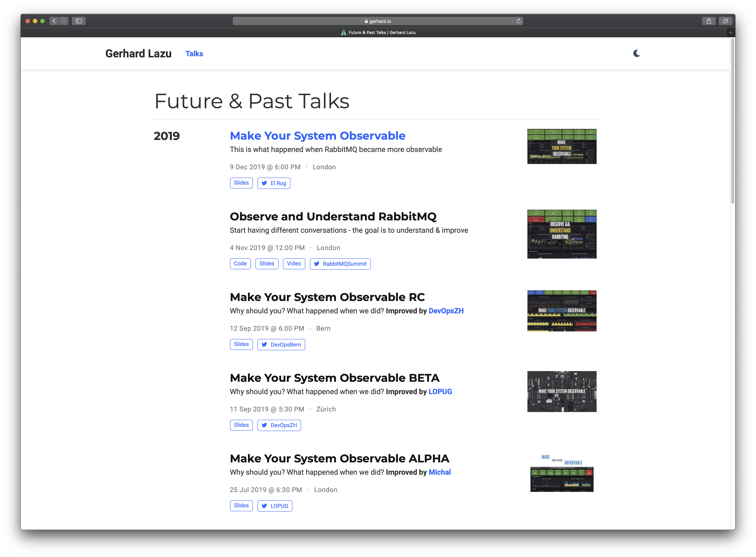Open the Make Your System Observable talk title
The height and width of the screenshot is (557, 756).
317,136
